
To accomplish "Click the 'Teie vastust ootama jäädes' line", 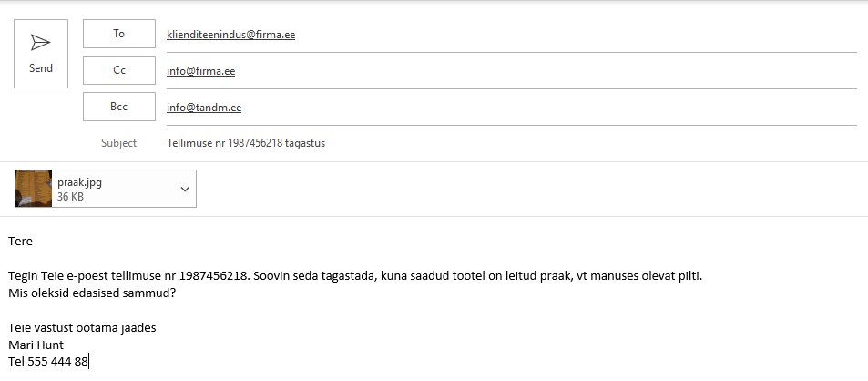I will tap(83, 328).
